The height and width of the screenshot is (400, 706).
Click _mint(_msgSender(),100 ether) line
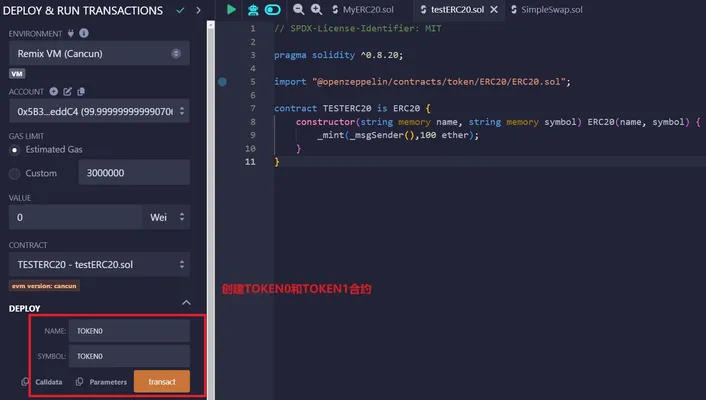pos(398,135)
